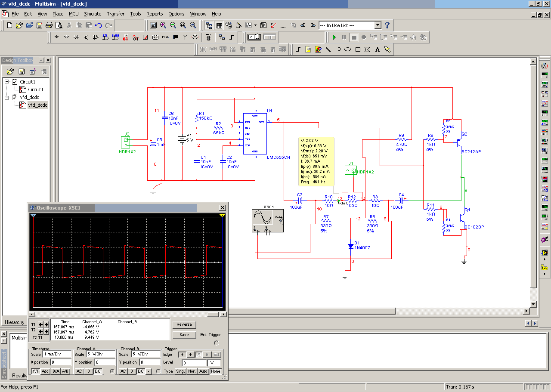Click the blue Help question mark icon
The height and width of the screenshot is (392, 551).
pos(387,25)
